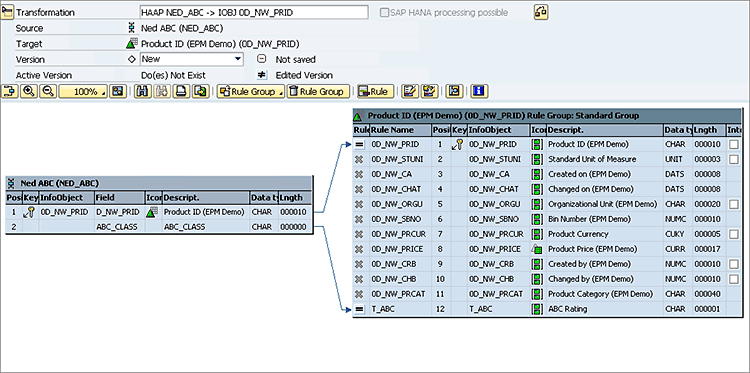This screenshot has height=373, width=750.
Task: Click Ned ABC (NED_ABC) source box title
Action: [x=59, y=183]
